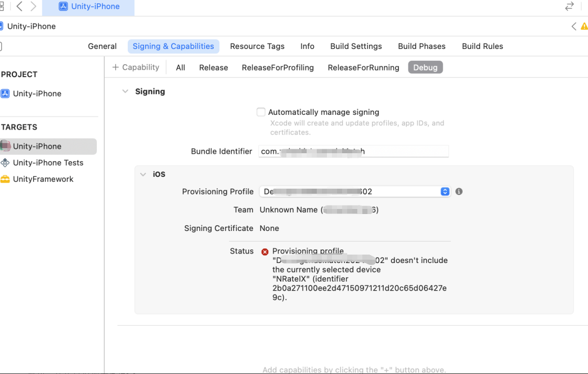Click the red error status icon
The height and width of the screenshot is (374, 588).
coord(265,252)
